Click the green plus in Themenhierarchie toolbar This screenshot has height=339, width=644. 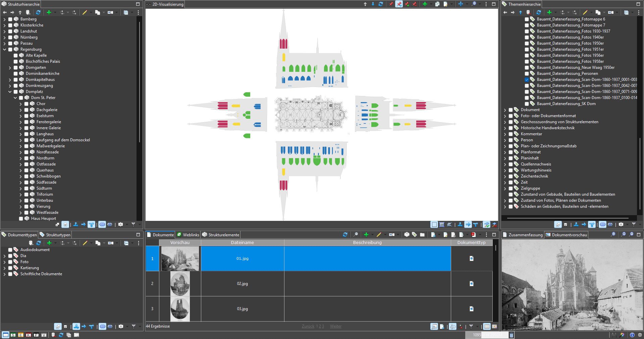[x=549, y=12]
